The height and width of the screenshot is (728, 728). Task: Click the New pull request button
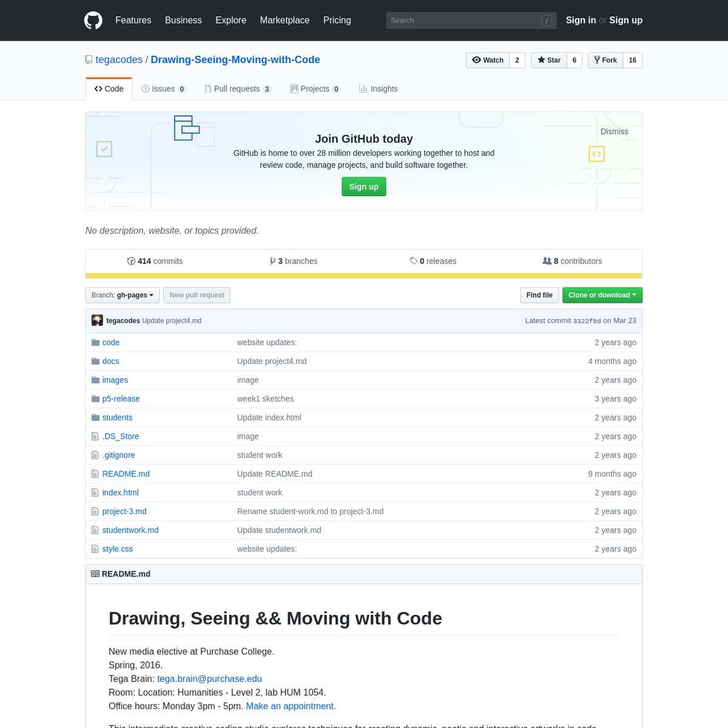[x=197, y=295]
